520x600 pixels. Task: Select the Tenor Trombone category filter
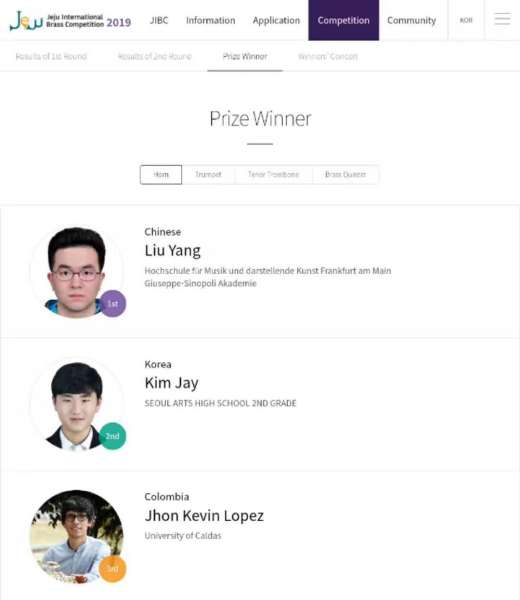point(274,174)
